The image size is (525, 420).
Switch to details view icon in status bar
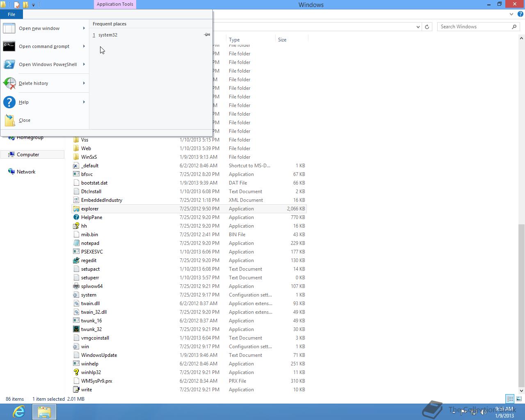[510, 399]
